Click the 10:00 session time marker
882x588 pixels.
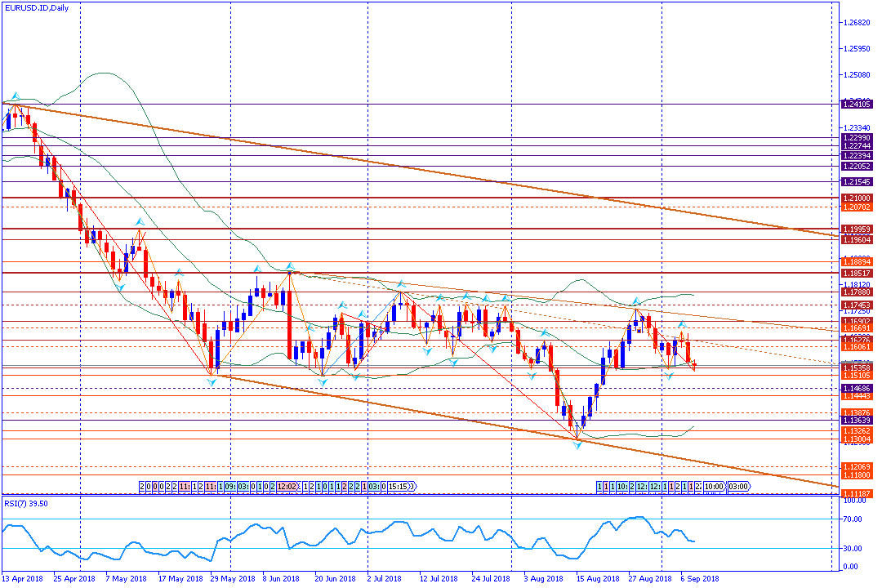pos(714,487)
